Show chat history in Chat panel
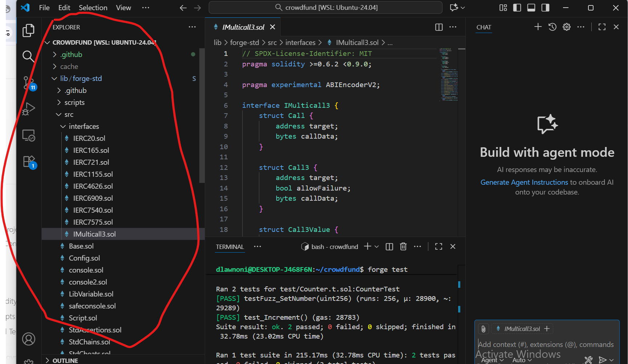The image size is (628, 364). [x=552, y=27]
